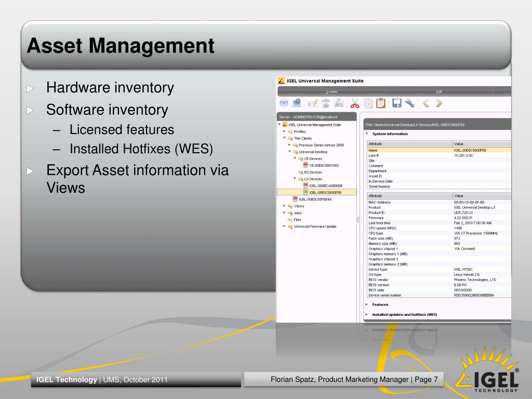Click the refresh globe toolbar icon
This screenshot has height=399, width=532.
pos(284,103)
